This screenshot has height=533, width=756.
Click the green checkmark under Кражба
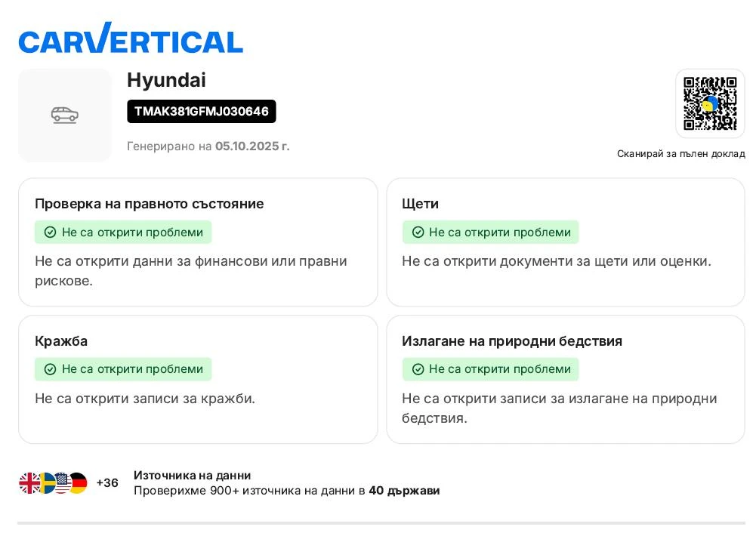click(50, 369)
